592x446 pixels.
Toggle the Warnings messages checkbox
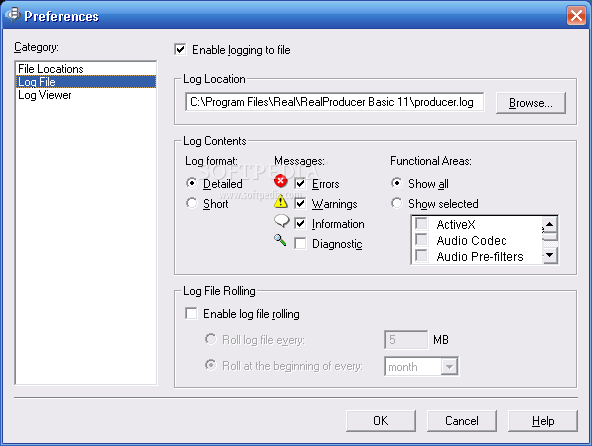tap(300, 204)
